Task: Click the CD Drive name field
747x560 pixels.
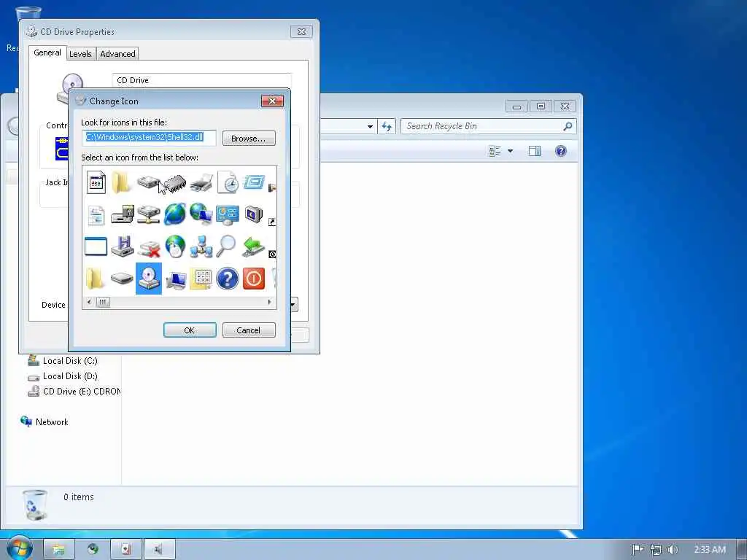Action: tap(202, 80)
